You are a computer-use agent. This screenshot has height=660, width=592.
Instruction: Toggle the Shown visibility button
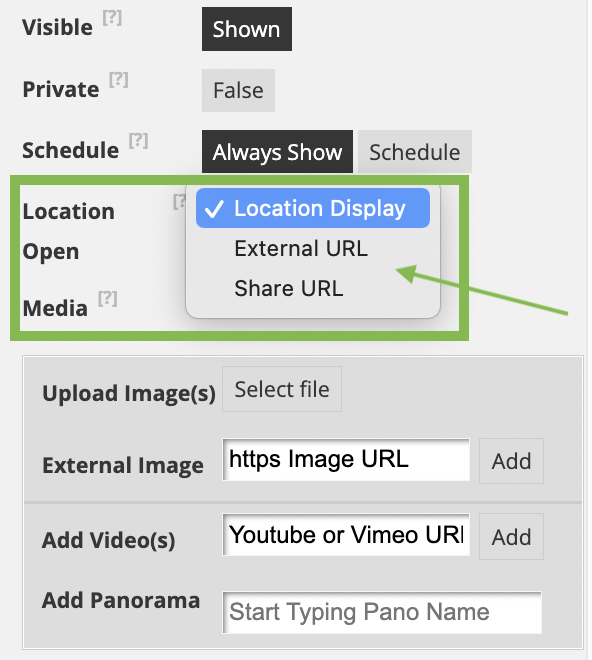click(247, 29)
